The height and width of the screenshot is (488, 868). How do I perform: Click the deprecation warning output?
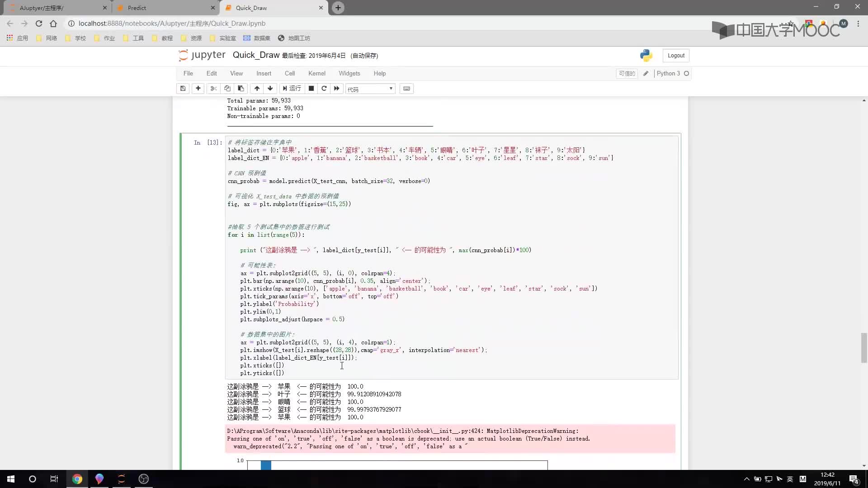click(450, 439)
